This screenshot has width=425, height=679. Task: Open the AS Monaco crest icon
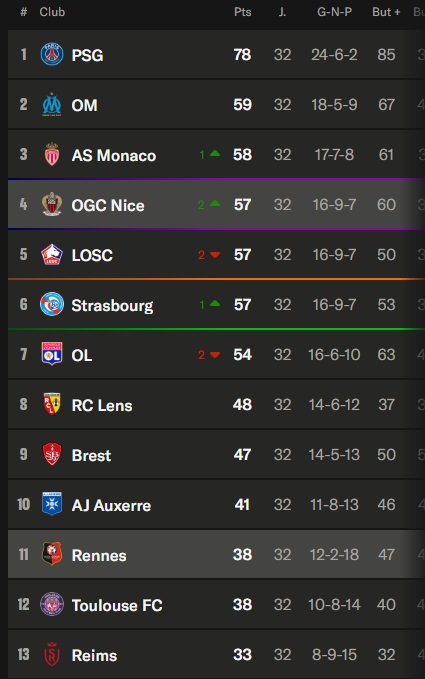[52, 155]
